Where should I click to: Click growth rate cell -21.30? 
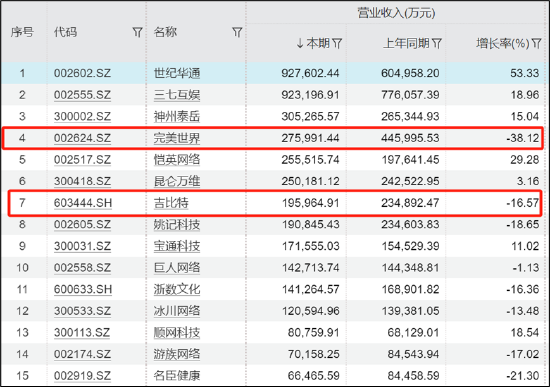pyautogui.click(x=523, y=376)
